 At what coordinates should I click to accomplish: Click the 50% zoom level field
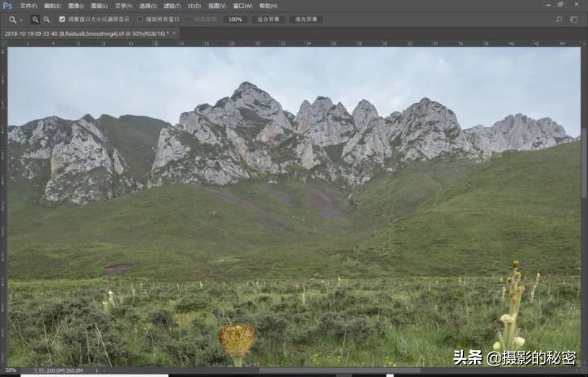click(x=11, y=370)
